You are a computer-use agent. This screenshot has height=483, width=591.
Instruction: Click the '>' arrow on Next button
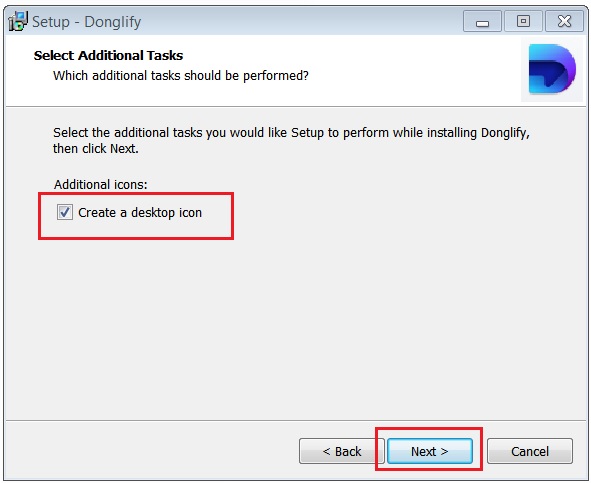pyautogui.click(x=444, y=451)
